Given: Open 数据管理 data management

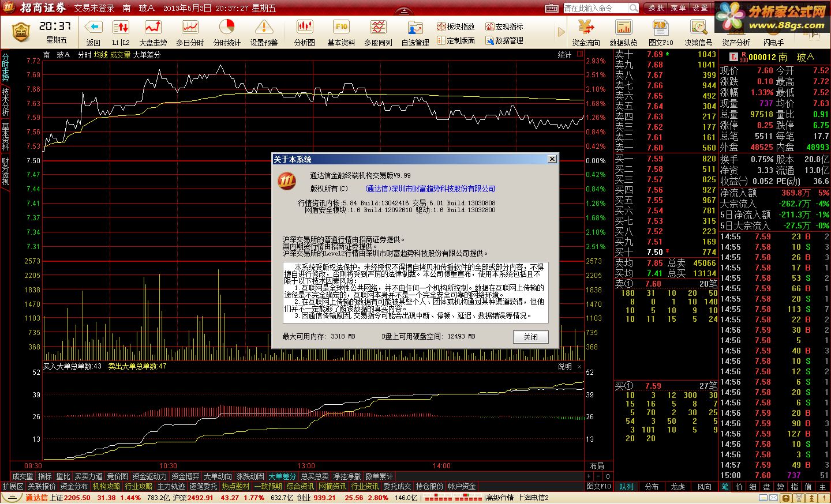Looking at the screenshot, I should (504, 40).
